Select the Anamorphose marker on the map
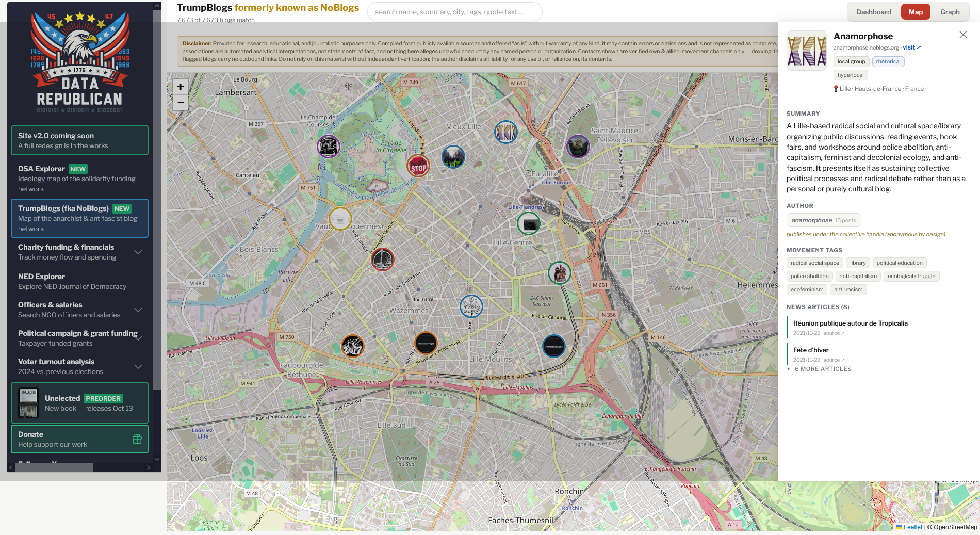Viewport: 980px width, 535px height. (505, 132)
